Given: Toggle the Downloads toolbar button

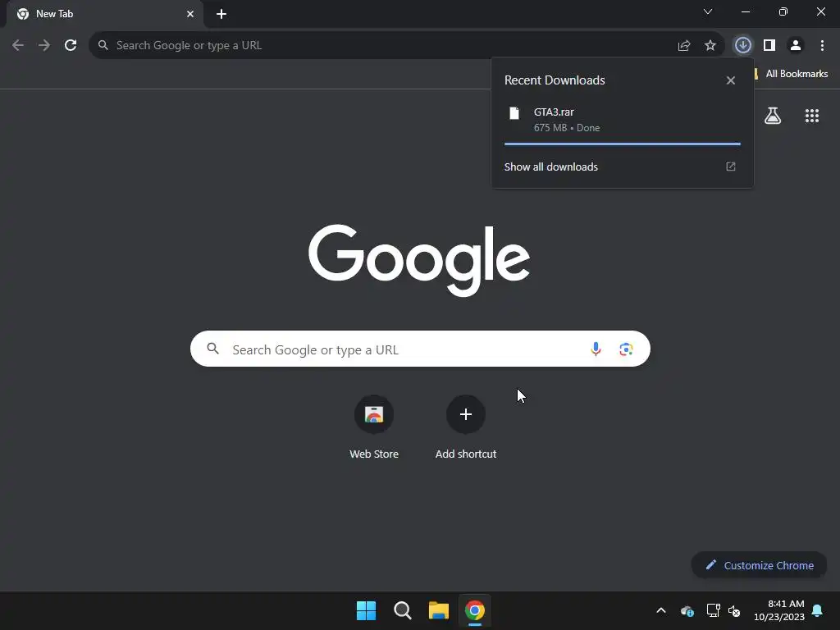Looking at the screenshot, I should (x=742, y=46).
